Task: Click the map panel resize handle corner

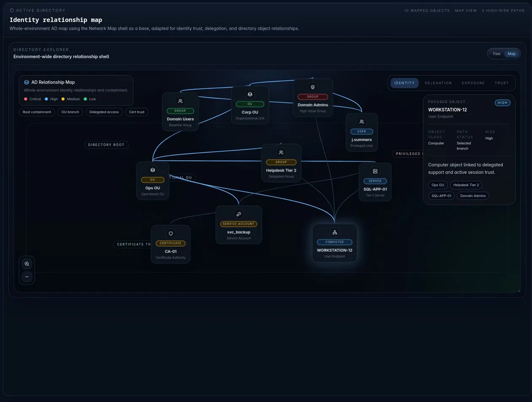Action: point(518,290)
